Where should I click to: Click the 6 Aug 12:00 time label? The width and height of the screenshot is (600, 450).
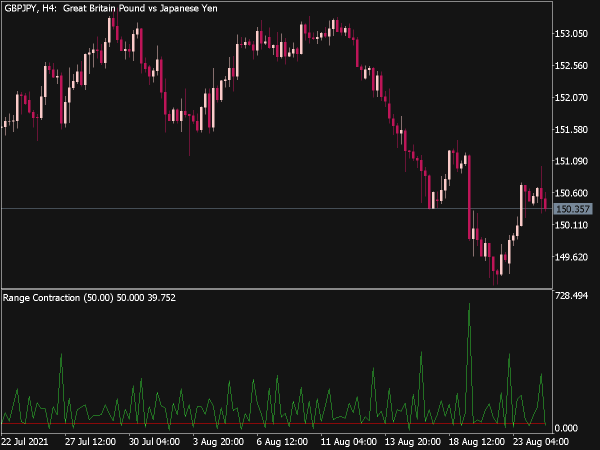282,442
